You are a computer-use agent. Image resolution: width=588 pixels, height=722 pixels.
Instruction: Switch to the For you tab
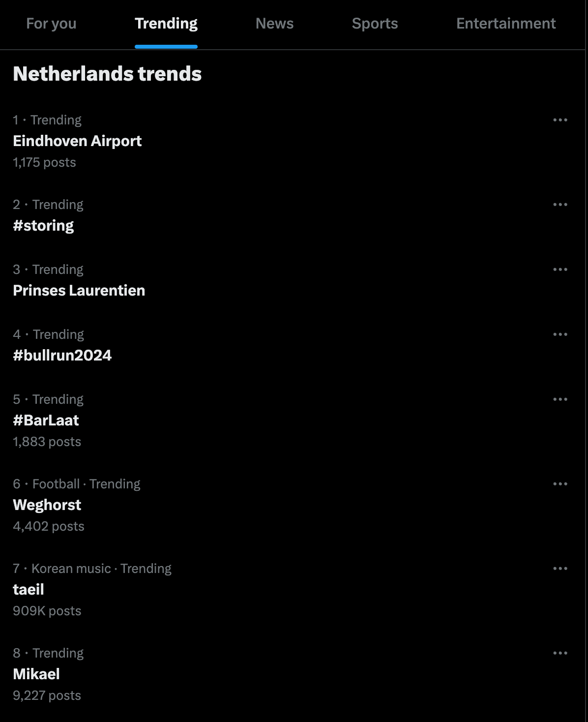coord(51,23)
